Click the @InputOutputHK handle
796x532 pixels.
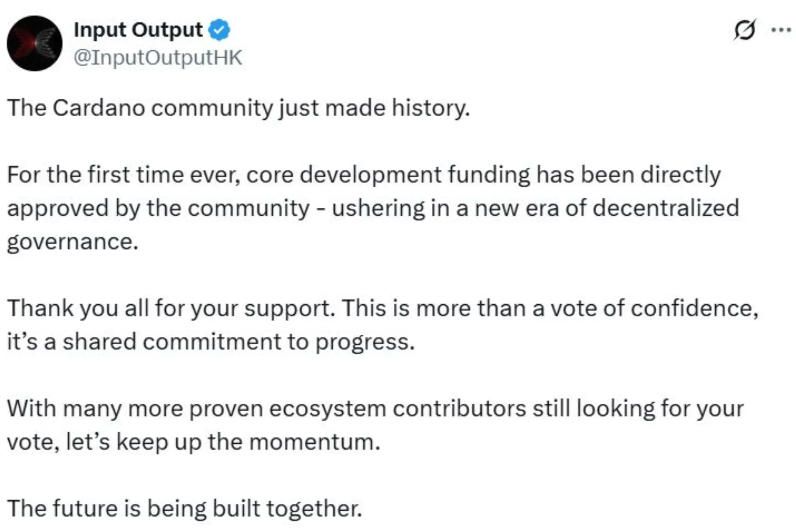[x=158, y=57]
